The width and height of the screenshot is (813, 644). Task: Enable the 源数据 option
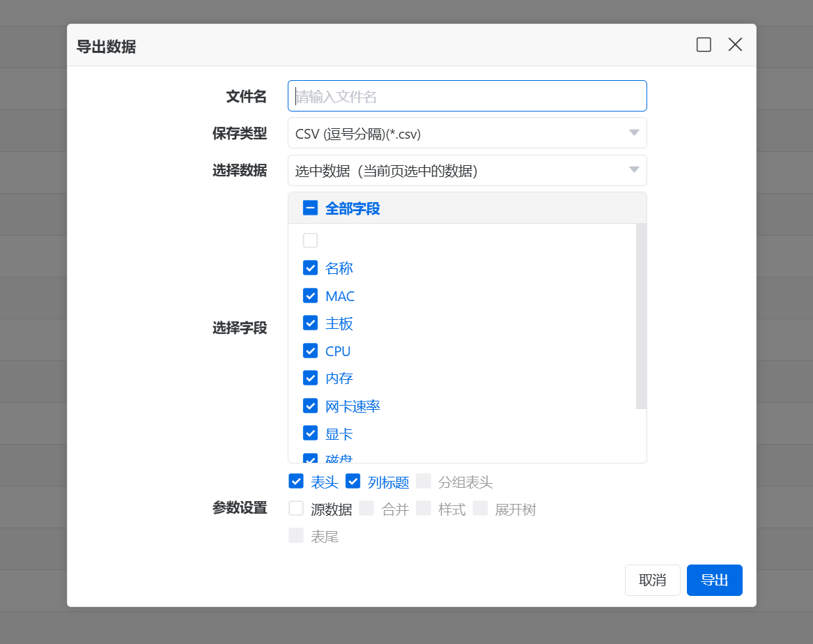pos(295,508)
